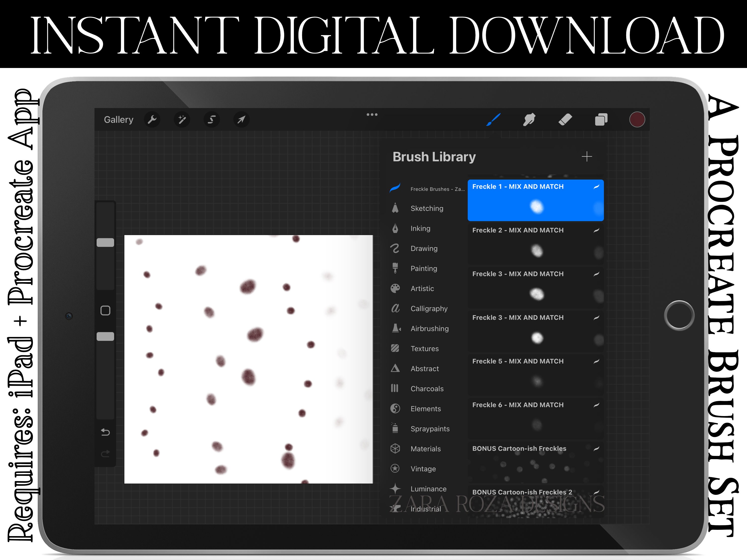Select Freckle 2 - MIX AND MATCH brush
This screenshot has height=560, width=747.
click(x=536, y=244)
